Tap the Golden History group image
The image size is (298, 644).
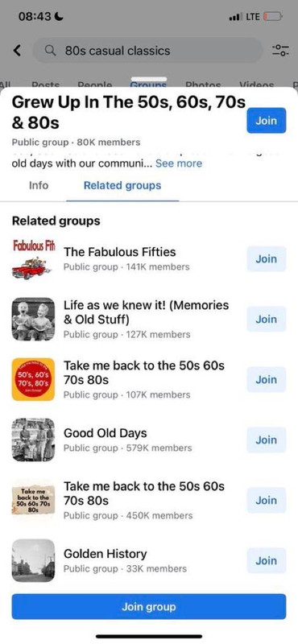33,560
